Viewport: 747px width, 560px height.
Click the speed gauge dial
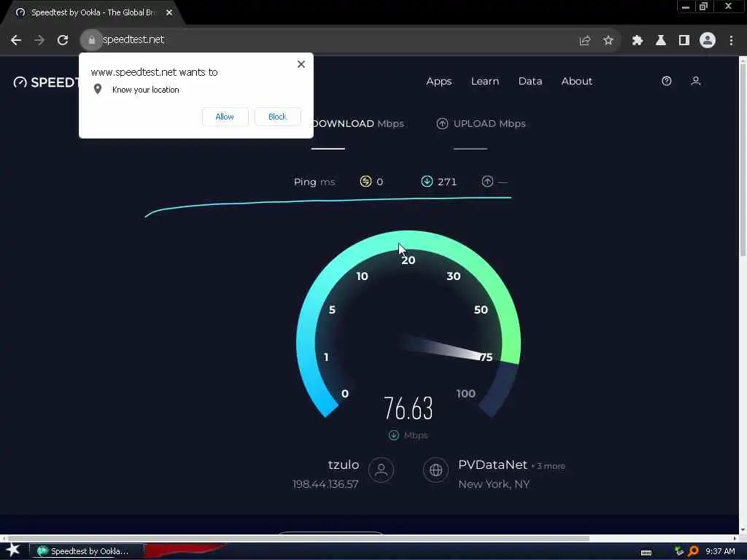(x=409, y=324)
